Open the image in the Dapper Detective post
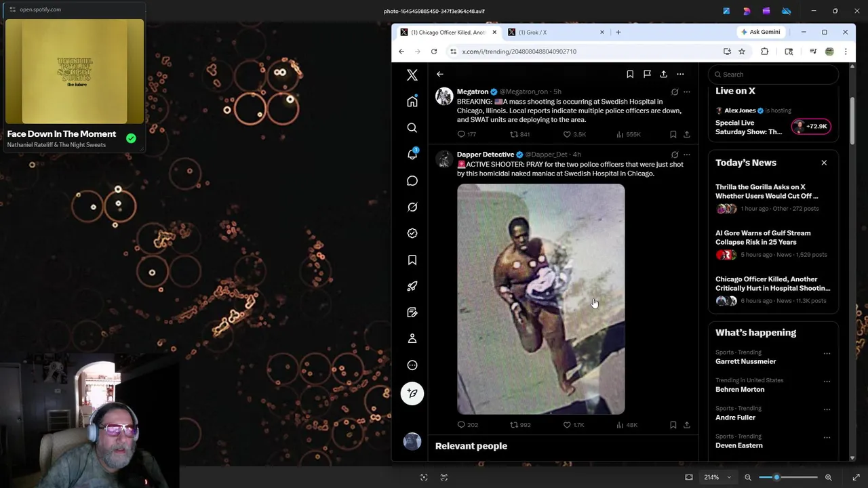868x488 pixels. click(x=540, y=299)
